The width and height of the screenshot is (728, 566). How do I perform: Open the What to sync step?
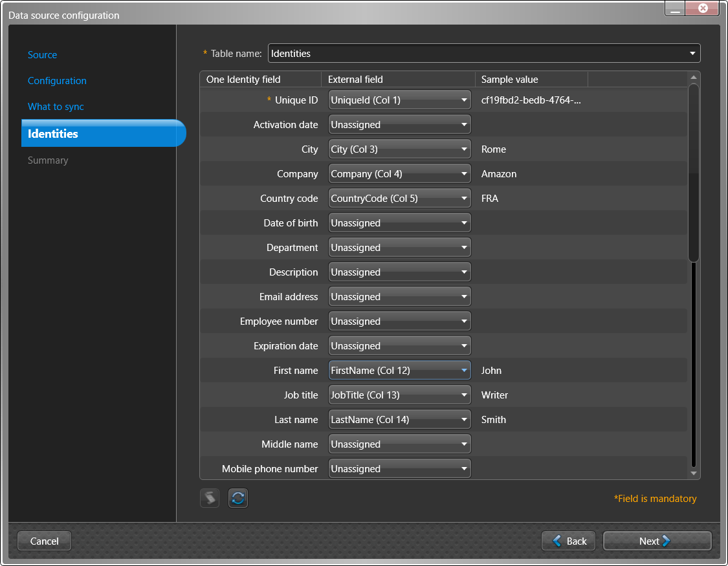pos(56,107)
